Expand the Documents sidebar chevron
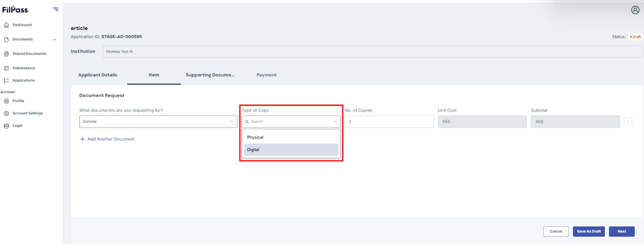 [54, 39]
